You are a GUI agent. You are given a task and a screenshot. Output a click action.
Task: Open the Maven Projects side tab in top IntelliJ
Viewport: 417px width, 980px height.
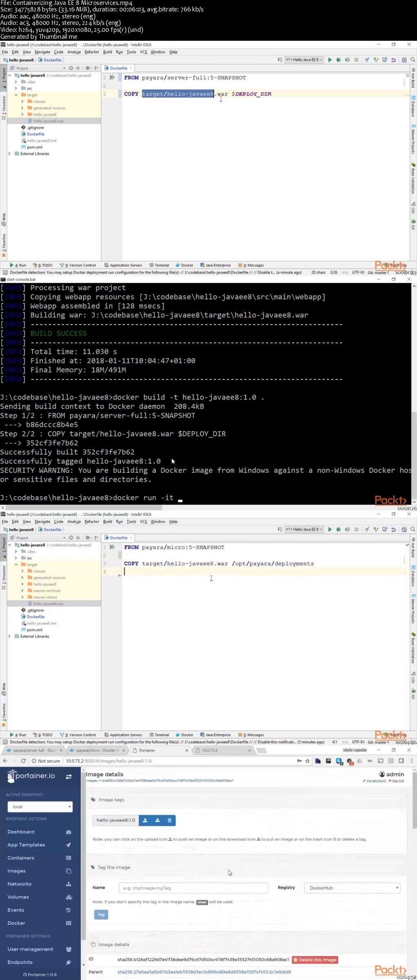tap(413, 139)
